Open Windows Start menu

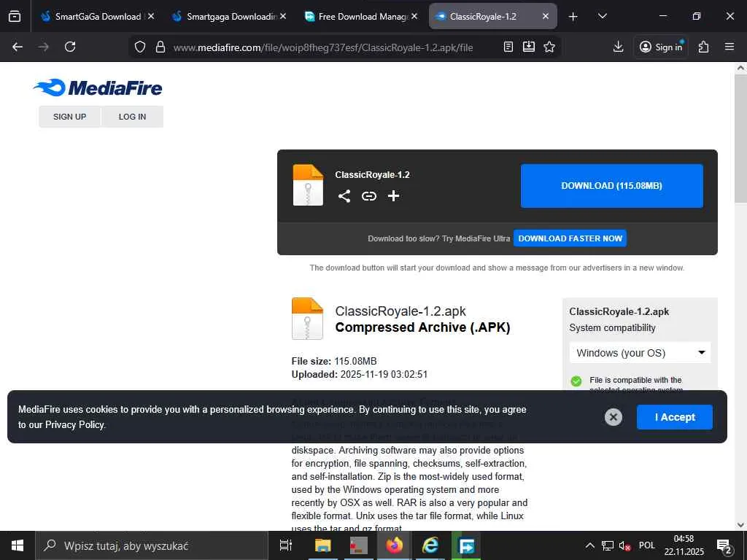[18, 545]
